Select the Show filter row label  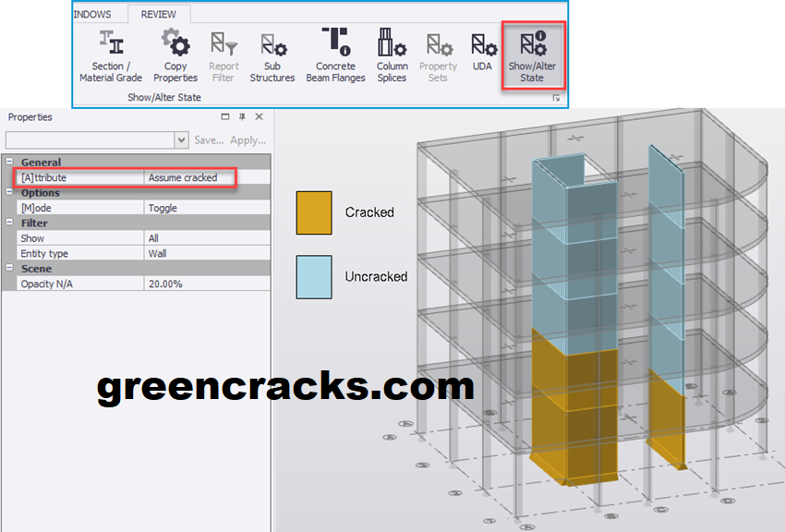pyautogui.click(x=32, y=238)
